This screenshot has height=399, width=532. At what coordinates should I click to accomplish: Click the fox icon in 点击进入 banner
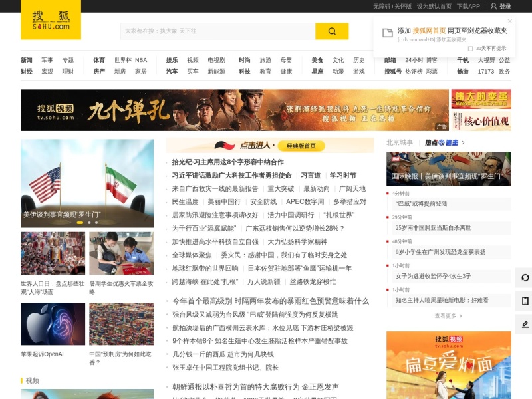(225, 146)
